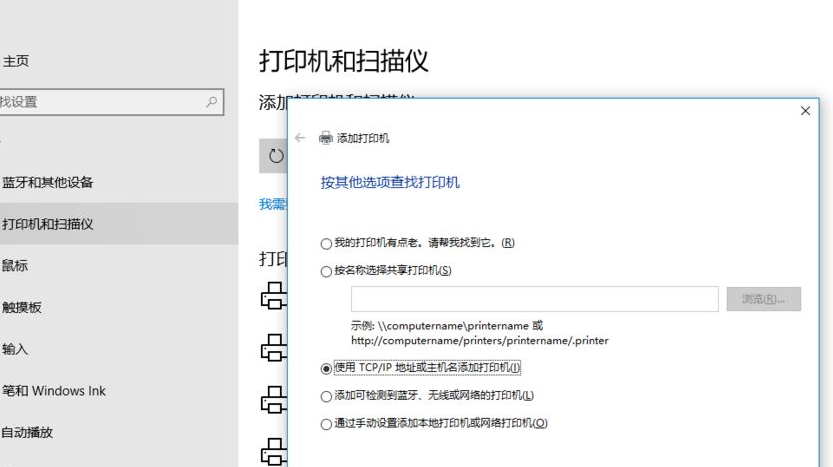Select 通过手动设置添加本地打印机或网络打印机 option

point(326,424)
